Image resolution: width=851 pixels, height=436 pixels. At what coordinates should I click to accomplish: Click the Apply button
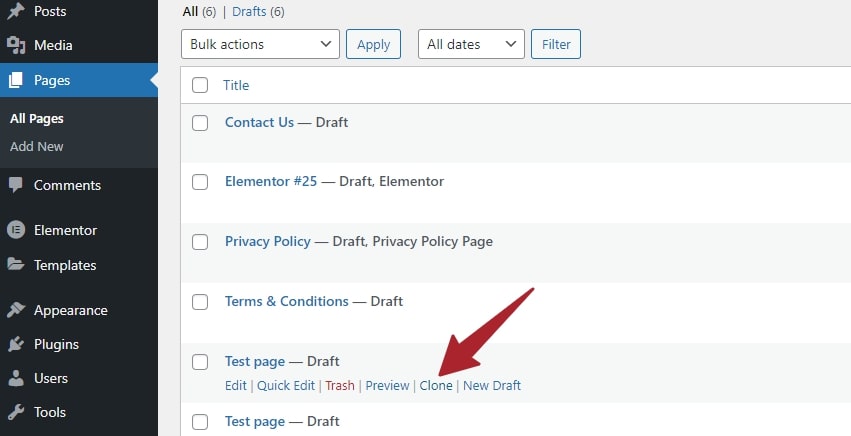[373, 44]
